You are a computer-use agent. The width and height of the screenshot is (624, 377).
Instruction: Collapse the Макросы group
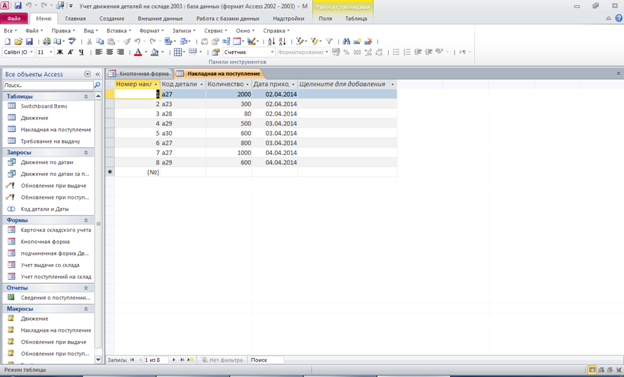click(x=86, y=309)
